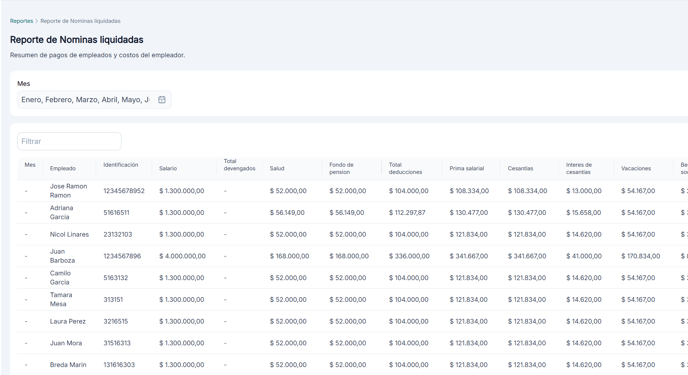Click Juan Barboza's Salud value $ 168.000,00
The image size is (688, 375).
point(289,256)
